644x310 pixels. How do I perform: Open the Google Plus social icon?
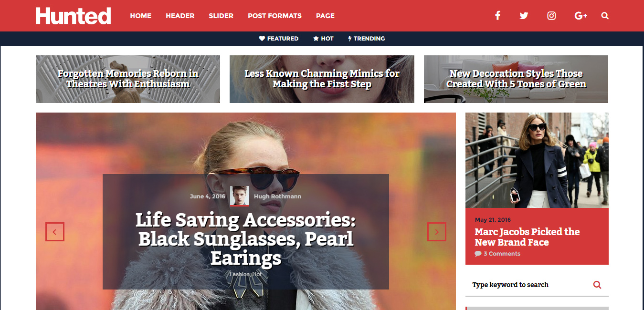[581, 16]
